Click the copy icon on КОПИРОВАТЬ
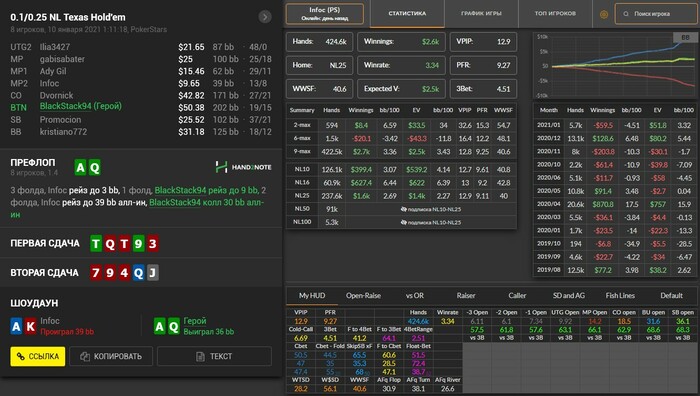This screenshot has height=396, width=700. pos(85,356)
